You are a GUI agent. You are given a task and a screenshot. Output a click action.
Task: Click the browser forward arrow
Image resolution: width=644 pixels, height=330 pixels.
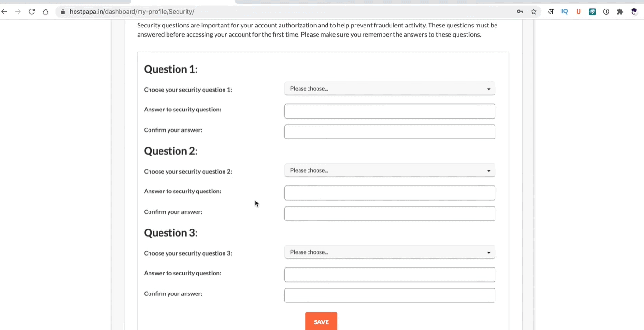pyautogui.click(x=18, y=12)
